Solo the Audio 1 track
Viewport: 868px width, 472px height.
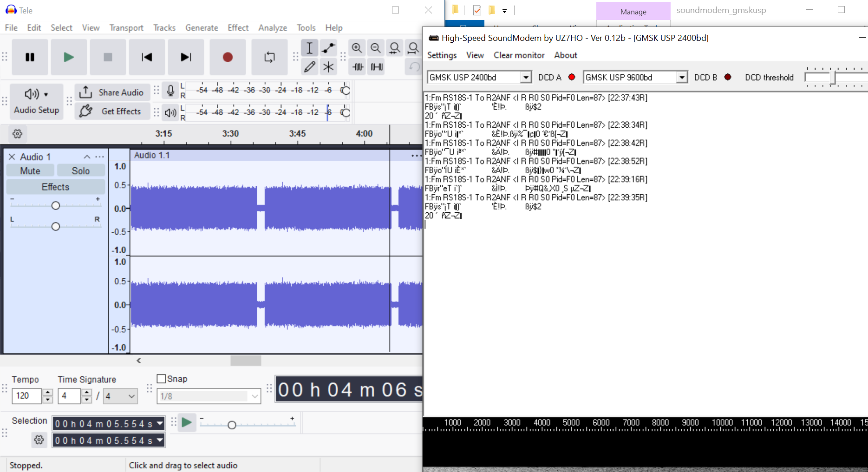[80, 171]
